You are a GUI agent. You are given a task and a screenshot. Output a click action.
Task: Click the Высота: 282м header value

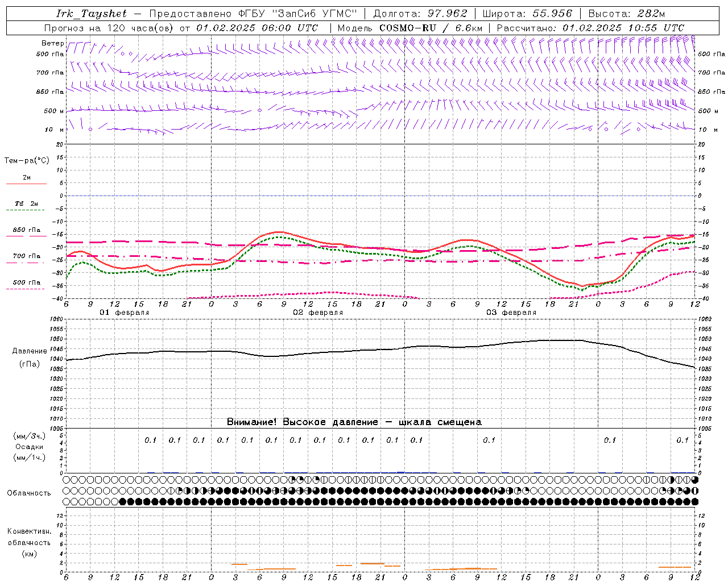[x=626, y=14]
